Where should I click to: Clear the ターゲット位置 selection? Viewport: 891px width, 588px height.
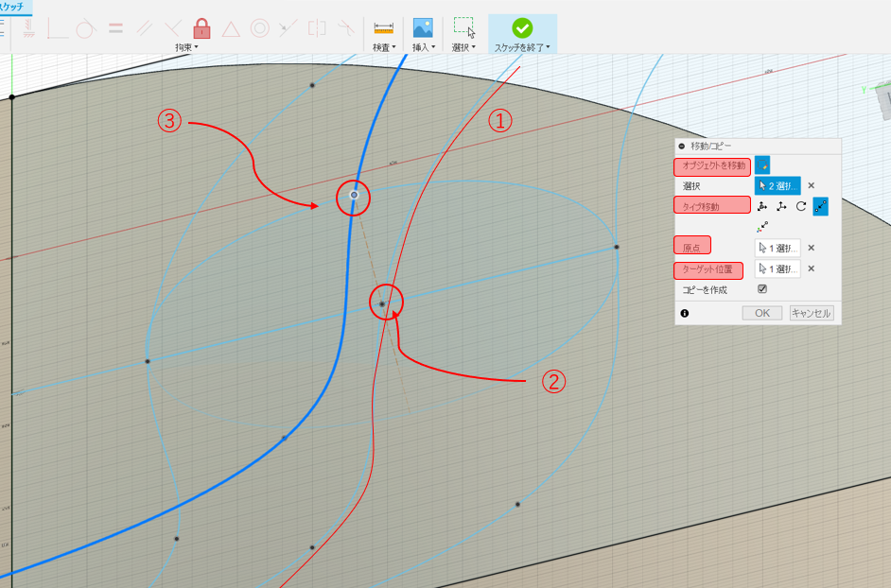pos(812,268)
